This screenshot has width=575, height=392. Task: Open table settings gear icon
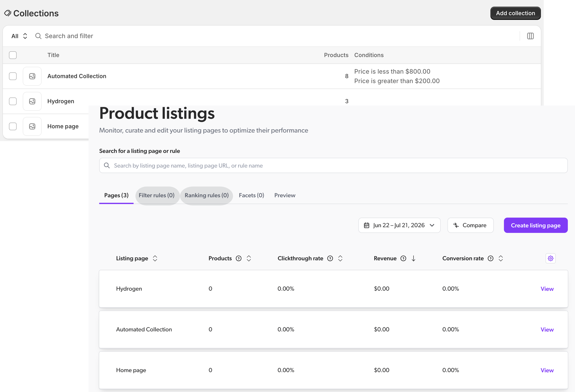coord(551,258)
